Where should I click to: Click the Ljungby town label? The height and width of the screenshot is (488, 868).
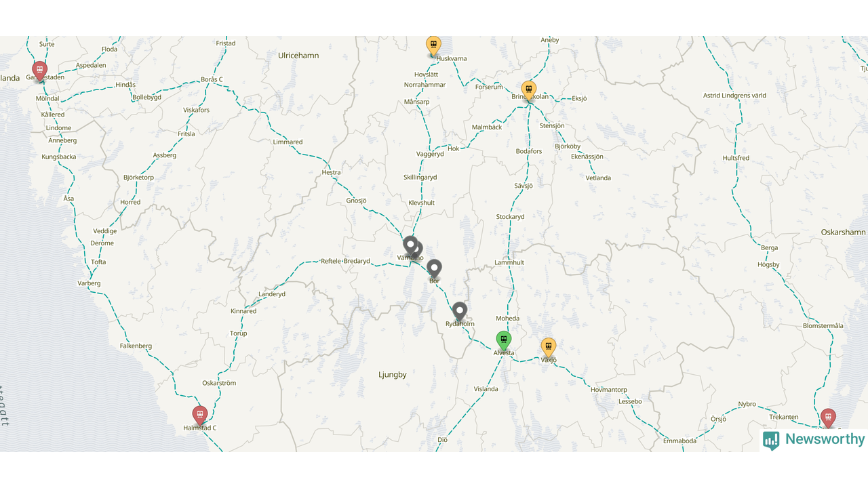[x=393, y=374]
